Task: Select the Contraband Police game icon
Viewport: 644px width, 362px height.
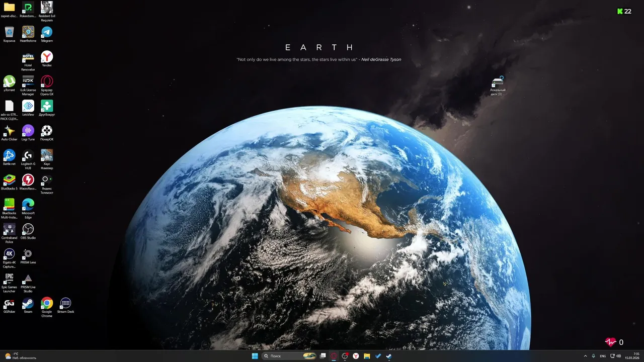Action: tap(9, 233)
